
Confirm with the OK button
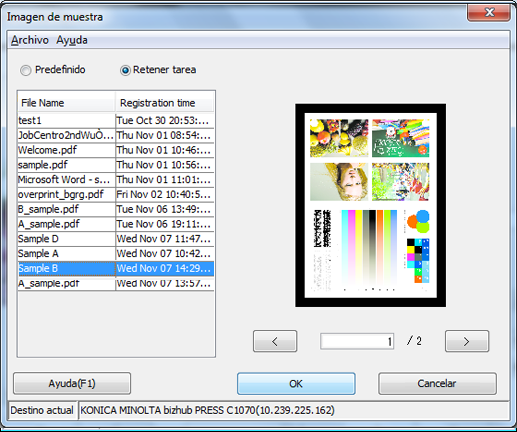[x=296, y=383]
